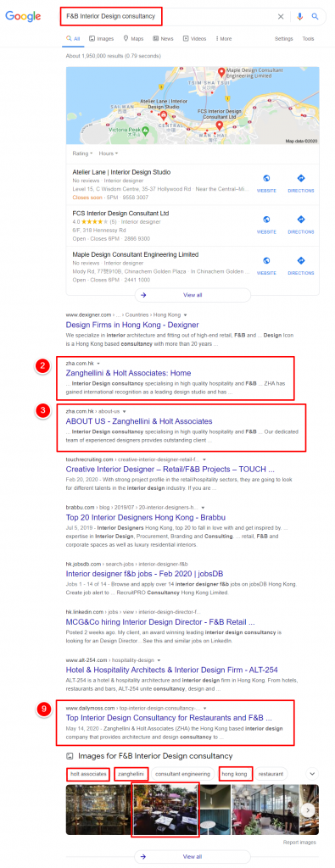Open Top Interior Design Consultancy dailymoss result
Screen dimensions: 335x868
pos(169,718)
